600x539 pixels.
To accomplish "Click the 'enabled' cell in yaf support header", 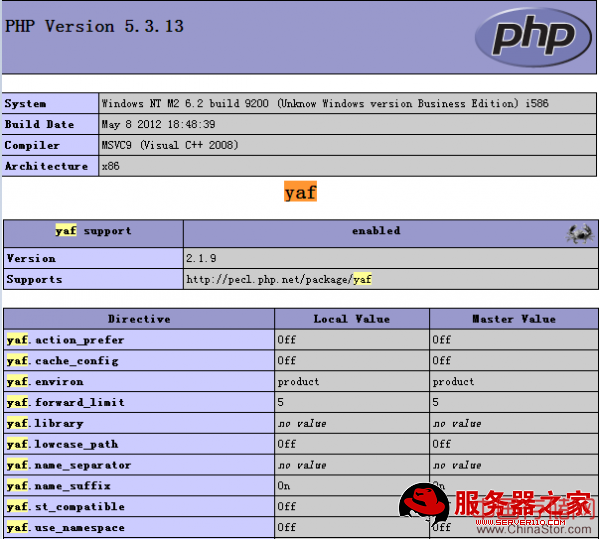I will click(x=375, y=231).
